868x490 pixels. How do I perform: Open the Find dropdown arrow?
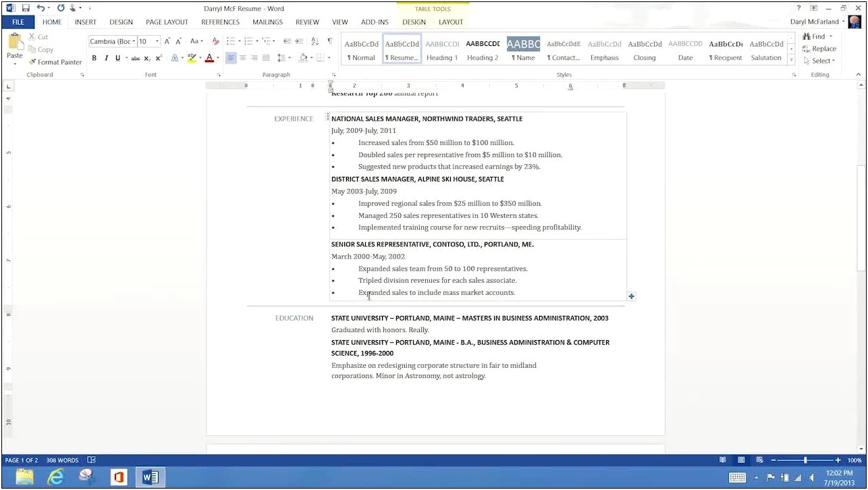(831, 36)
